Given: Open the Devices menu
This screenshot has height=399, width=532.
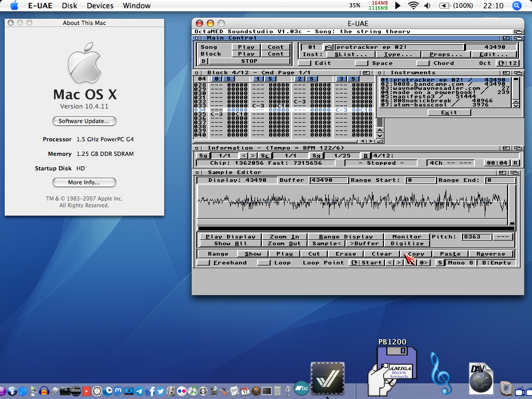Looking at the screenshot, I should [100, 6].
